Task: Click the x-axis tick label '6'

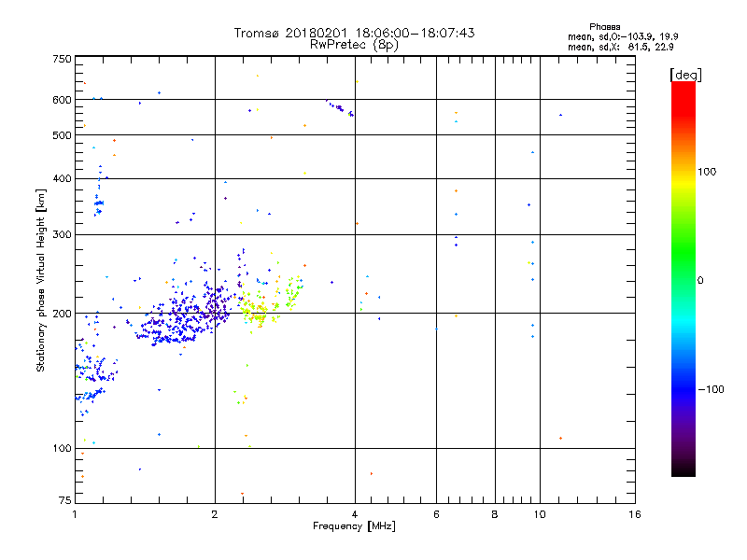Action: (436, 514)
